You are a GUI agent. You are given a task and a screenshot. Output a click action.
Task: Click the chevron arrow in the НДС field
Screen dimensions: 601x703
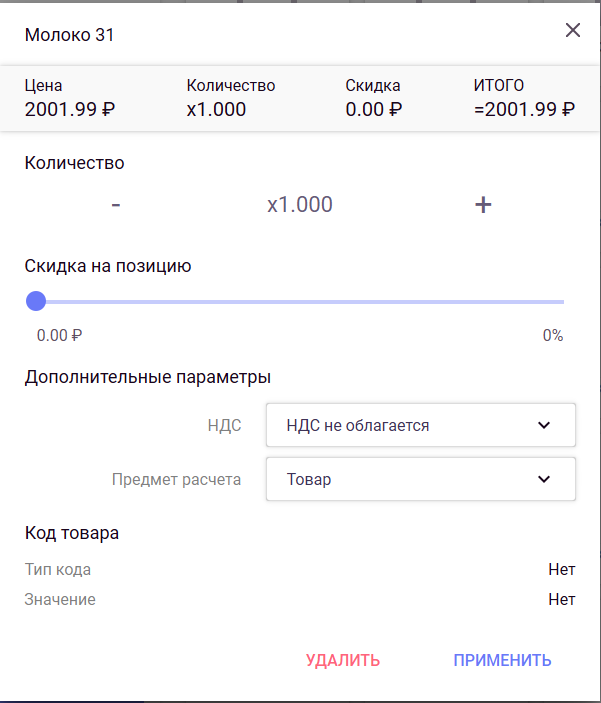tap(544, 425)
